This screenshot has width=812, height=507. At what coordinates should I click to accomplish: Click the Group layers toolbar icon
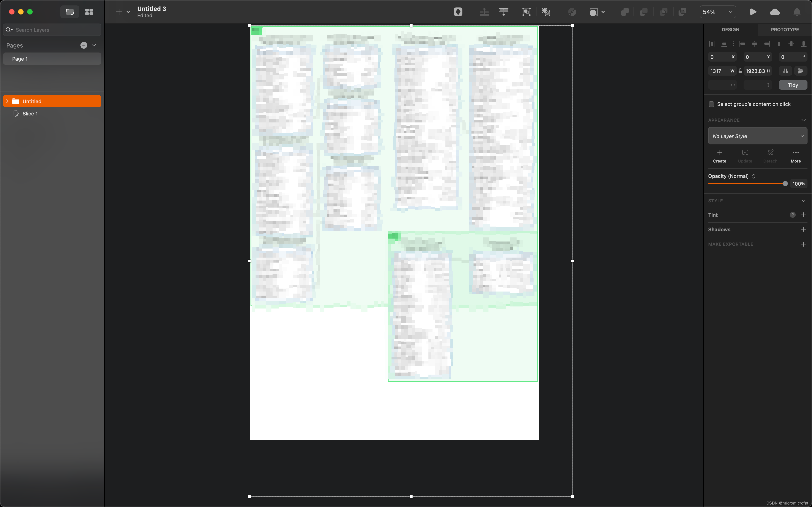point(526,12)
